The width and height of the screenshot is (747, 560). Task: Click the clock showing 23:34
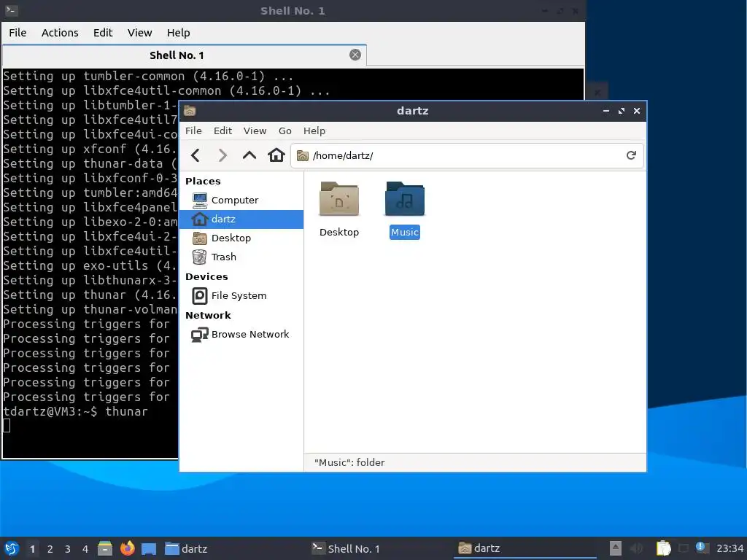pyautogui.click(x=729, y=548)
